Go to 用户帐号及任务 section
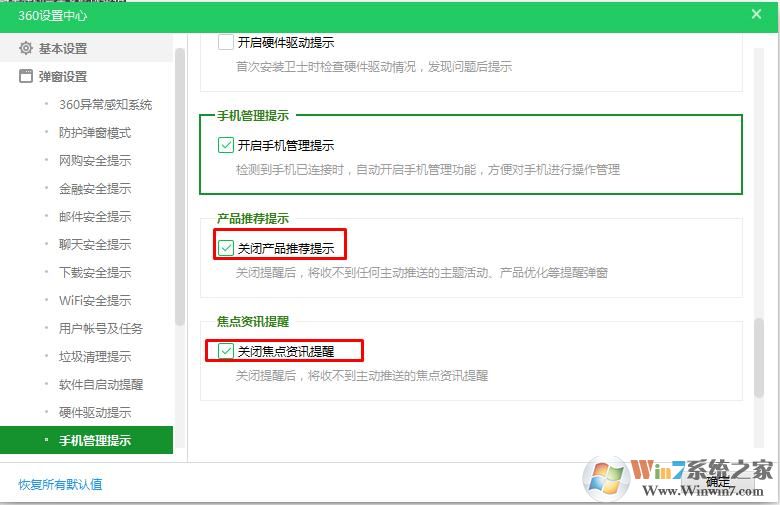Screen dimensions: 780x505 pyautogui.click(x=101, y=328)
